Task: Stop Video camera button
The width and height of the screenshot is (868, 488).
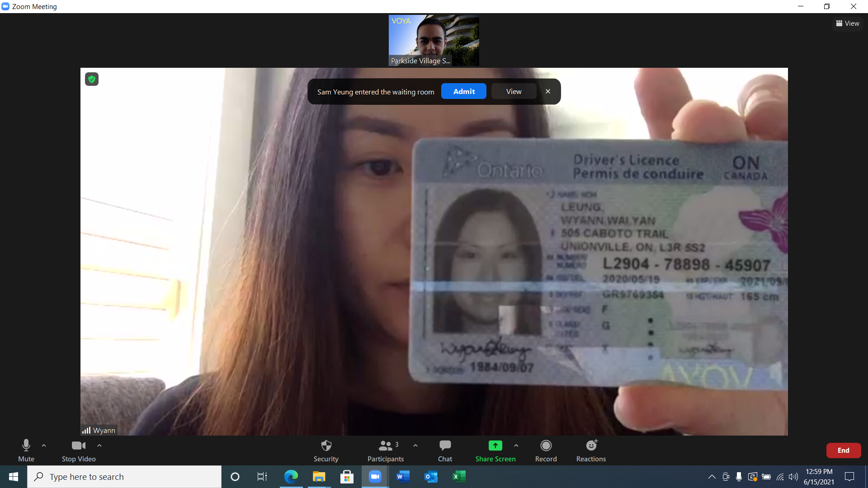Action: [79, 450]
